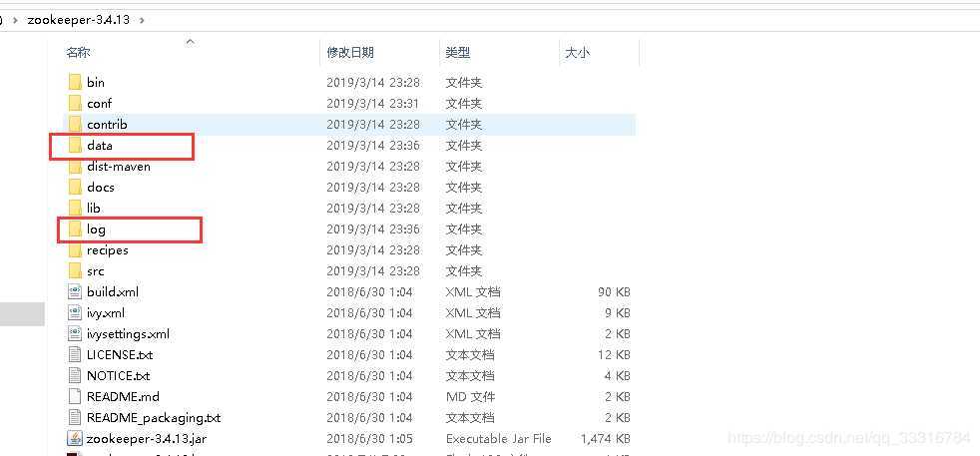Select the data folder name
The width and height of the screenshot is (980, 456).
coord(100,145)
